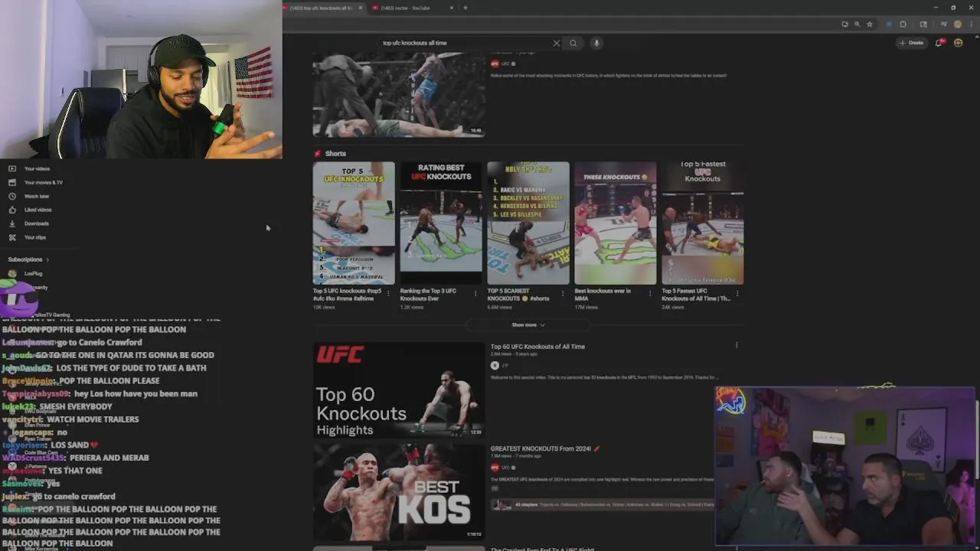Screen dimensions: 980x551
Task: Open the YouTube account avatar menu
Action: [x=958, y=43]
